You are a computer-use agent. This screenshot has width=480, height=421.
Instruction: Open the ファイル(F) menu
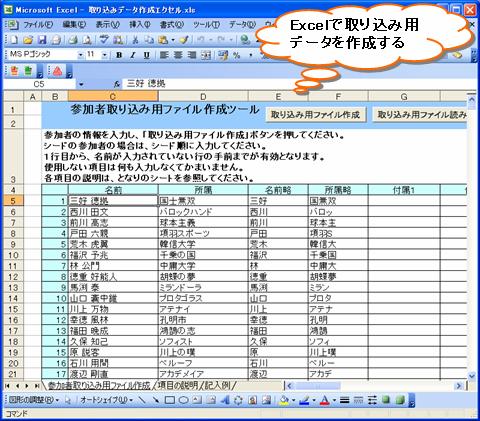38,25
